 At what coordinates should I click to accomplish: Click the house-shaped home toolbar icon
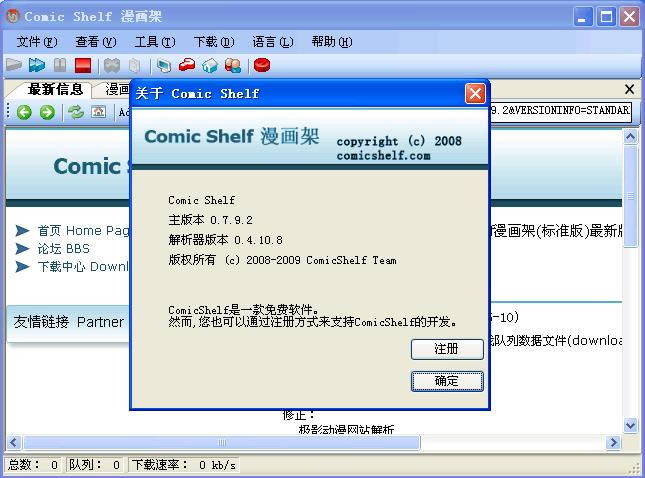(210, 66)
